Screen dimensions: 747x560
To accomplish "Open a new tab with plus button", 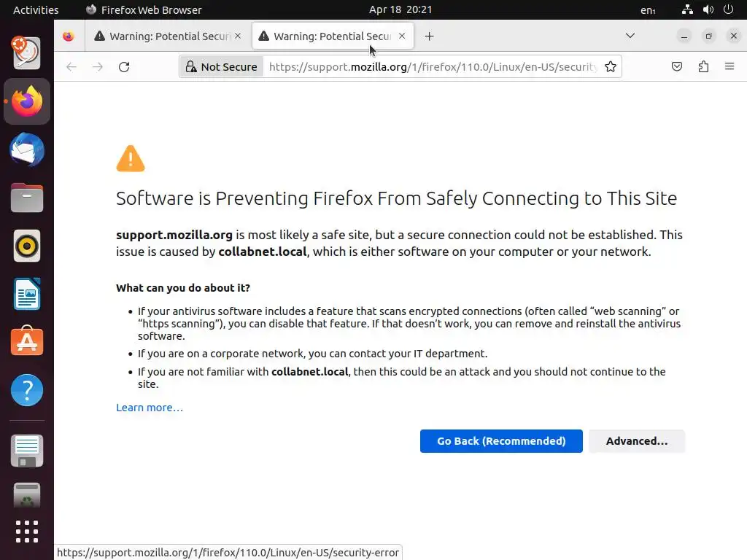I will (x=429, y=36).
